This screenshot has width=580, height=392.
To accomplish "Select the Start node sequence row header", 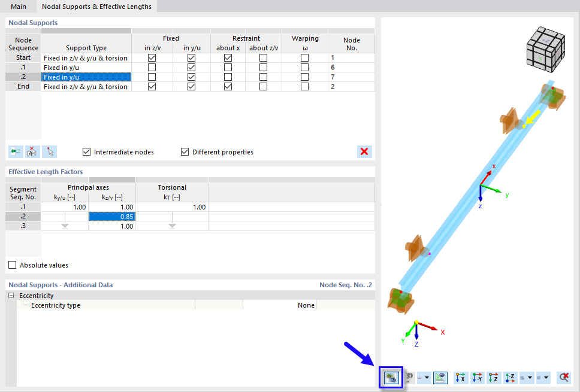I will pyautogui.click(x=23, y=57).
